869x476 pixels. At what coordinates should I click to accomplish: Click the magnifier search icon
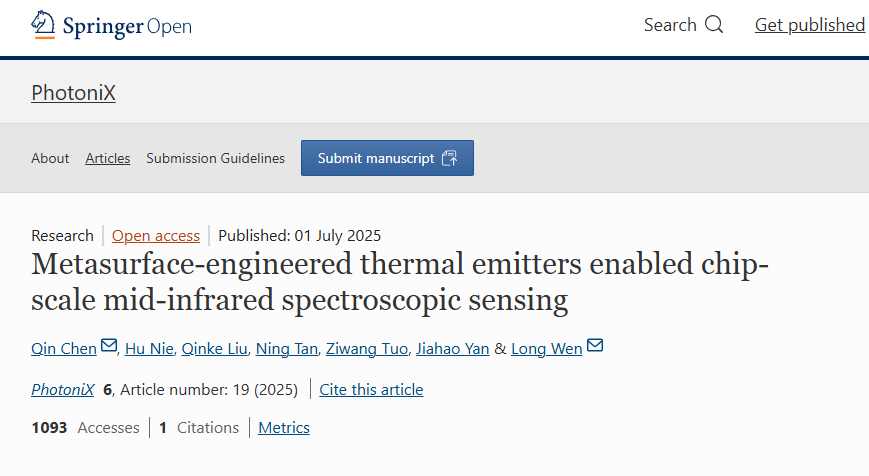tap(714, 25)
